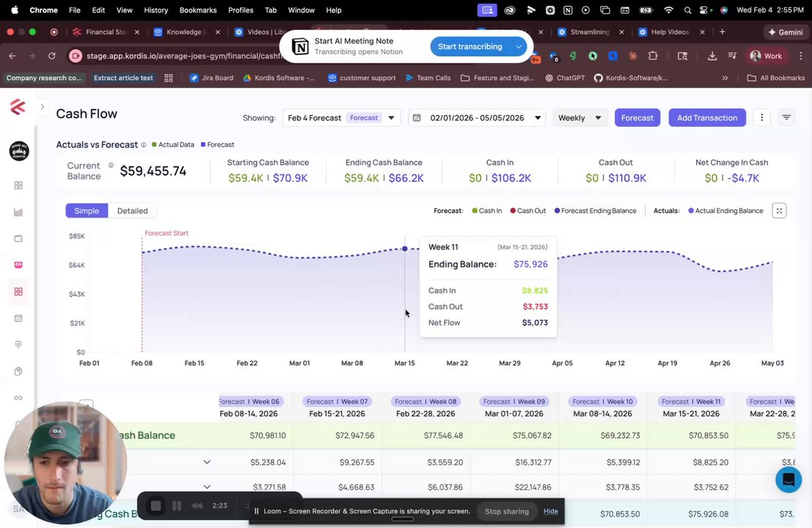
Task: Open the link icon in the sidebar
Action: click(x=18, y=397)
